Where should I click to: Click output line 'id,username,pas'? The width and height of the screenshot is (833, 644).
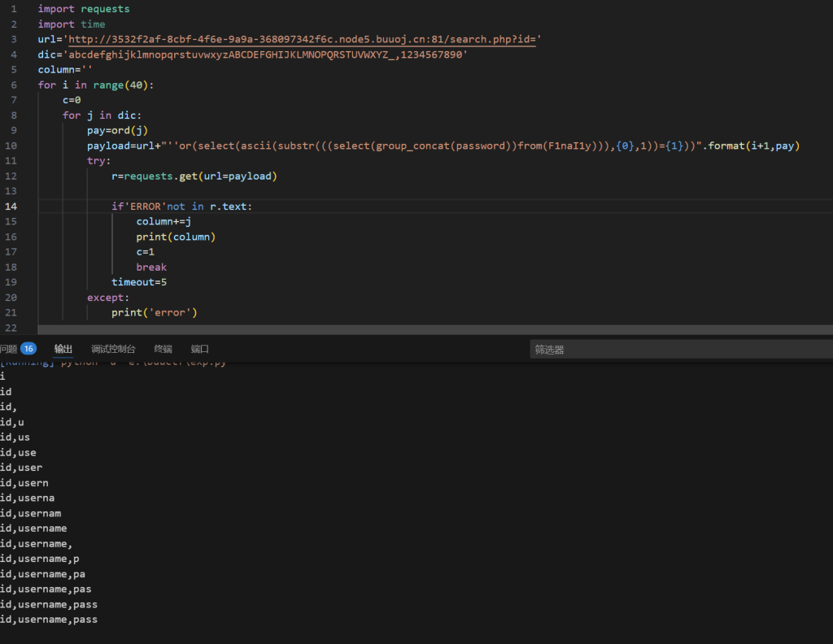[x=46, y=590]
